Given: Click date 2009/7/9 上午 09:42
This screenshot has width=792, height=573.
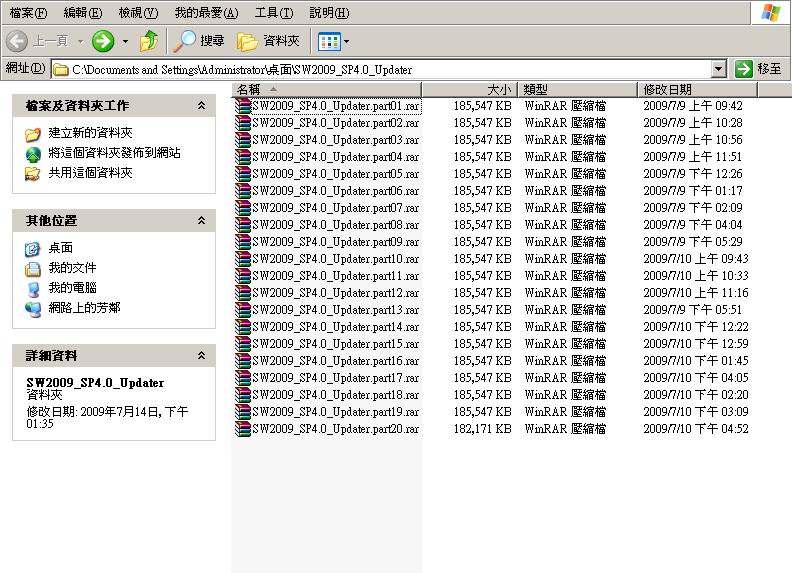Looking at the screenshot, I should 693,106.
